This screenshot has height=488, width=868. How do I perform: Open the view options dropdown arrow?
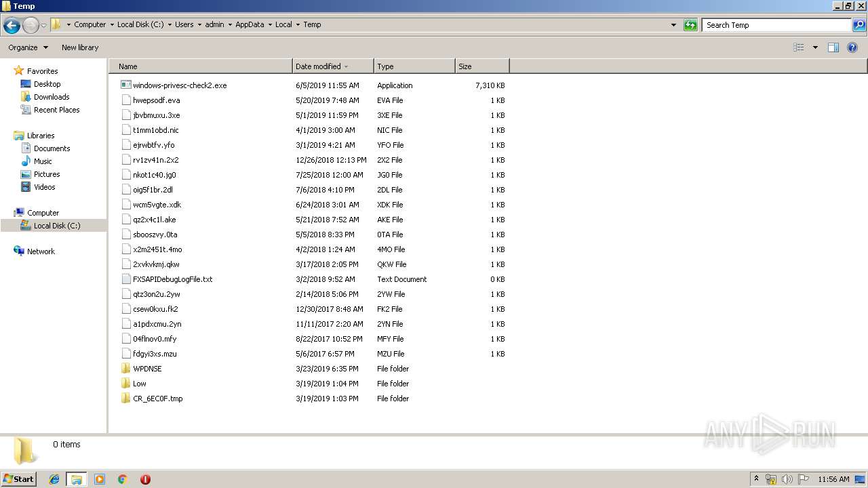coord(815,47)
